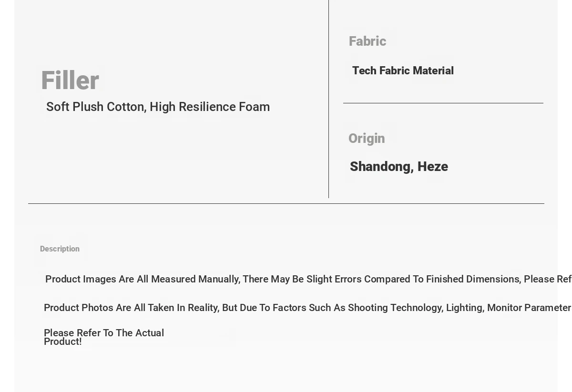The width and height of the screenshot is (572, 392).
Task: Select the Shandong, Heze origin text
Action: click(399, 167)
